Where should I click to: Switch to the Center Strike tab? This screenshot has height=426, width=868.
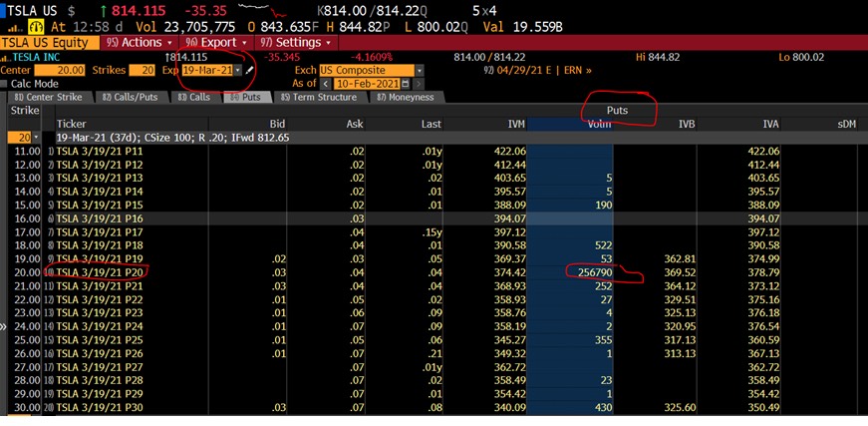coord(48,97)
